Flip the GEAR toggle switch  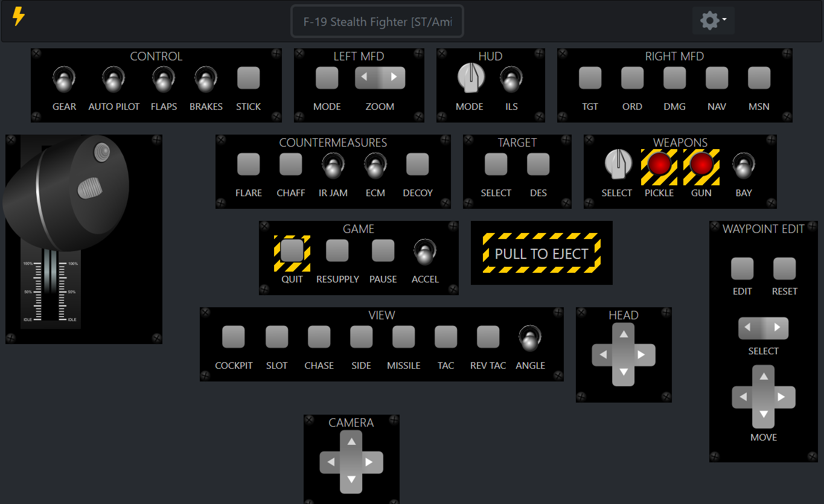pos(64,80)
